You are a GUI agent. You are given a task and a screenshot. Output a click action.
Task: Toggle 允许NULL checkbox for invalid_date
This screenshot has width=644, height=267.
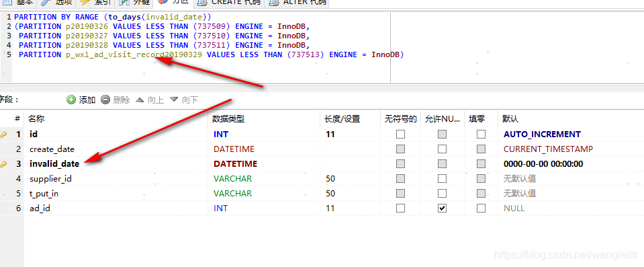[442, 163]
